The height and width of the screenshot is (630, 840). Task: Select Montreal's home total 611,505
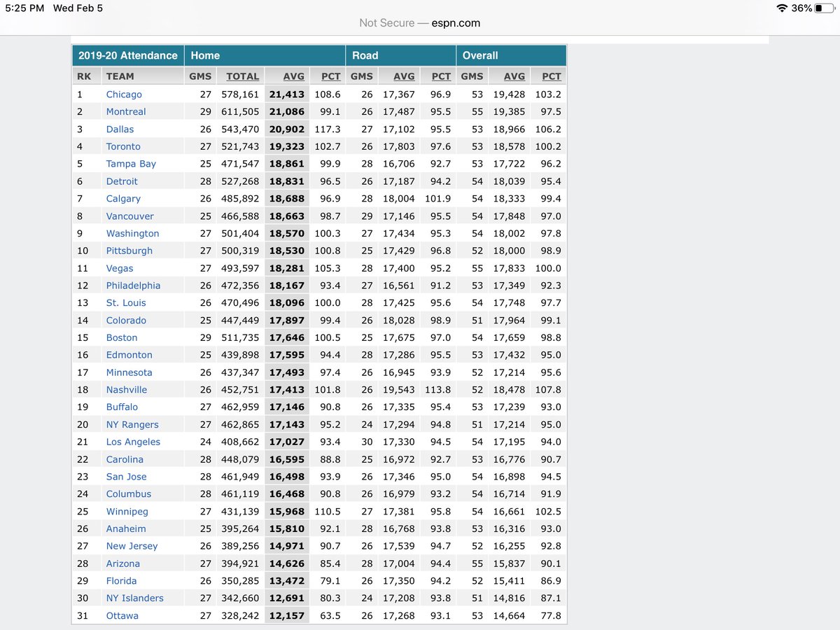tap(240, 112)
